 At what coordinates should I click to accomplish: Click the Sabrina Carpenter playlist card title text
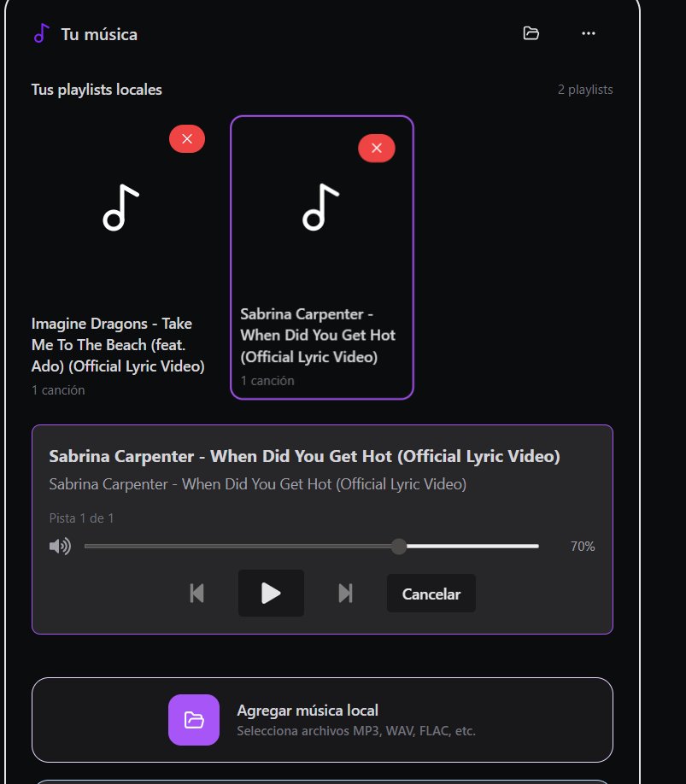click(318, 336)
